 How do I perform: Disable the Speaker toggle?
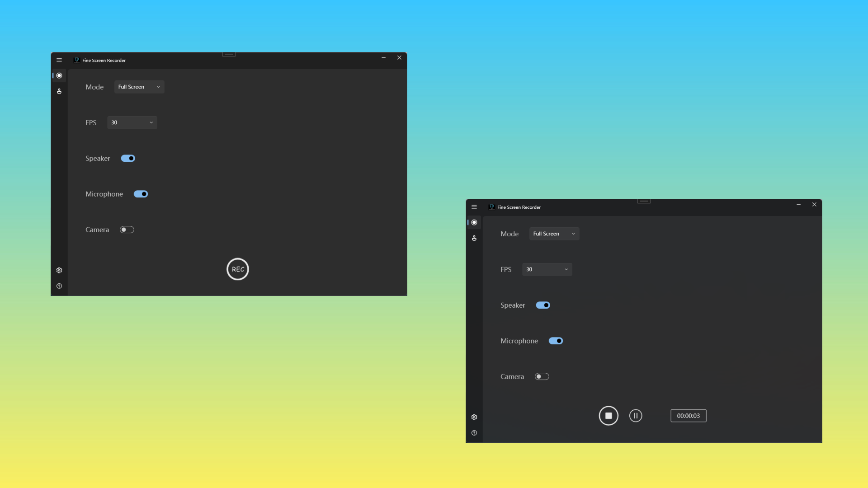[128, 158]
